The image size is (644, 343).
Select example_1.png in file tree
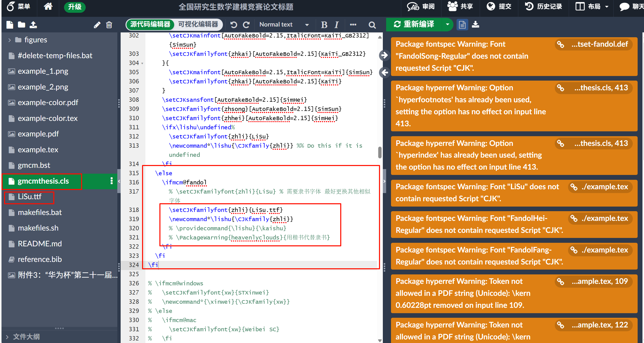coord(43,71)
